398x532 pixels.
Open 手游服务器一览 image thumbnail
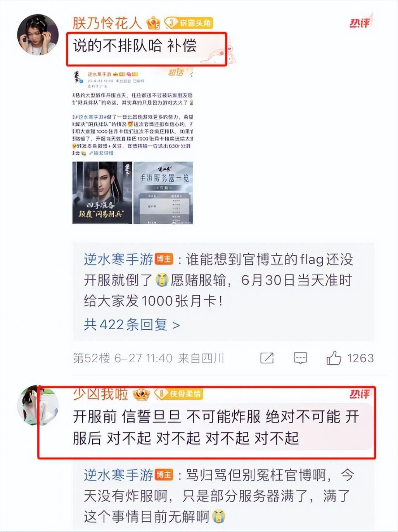[x=163, y=193]
